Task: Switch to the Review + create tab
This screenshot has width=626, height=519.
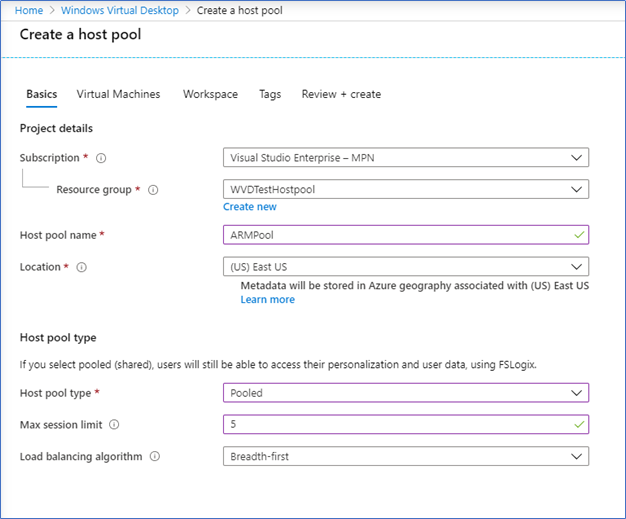Action: click(341, 94)
